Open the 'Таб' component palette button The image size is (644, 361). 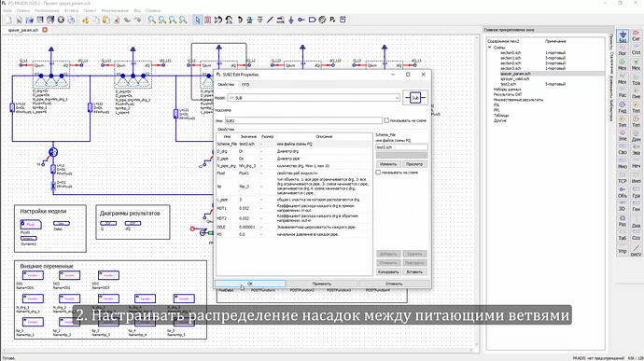click(x=623, y=236)
